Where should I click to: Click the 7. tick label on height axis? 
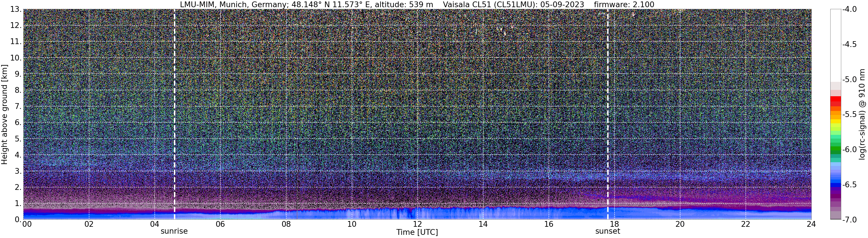[x=18, y=107]
